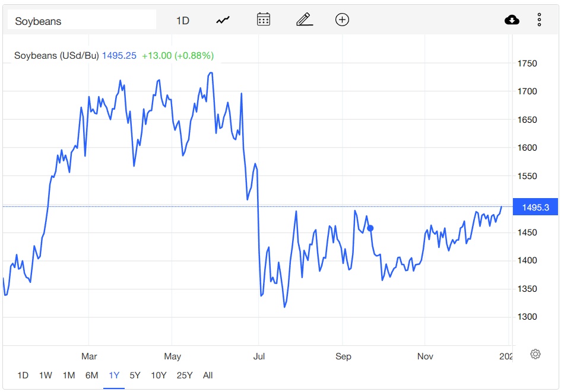The image size is (561, 392).
Task: Click the Soybeans symbol search field
Action: [x=82, y=21]
